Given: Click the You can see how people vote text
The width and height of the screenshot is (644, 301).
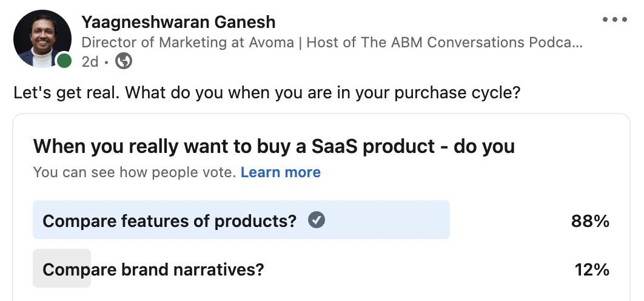Looking at the screenshot, I should (134, 172).
